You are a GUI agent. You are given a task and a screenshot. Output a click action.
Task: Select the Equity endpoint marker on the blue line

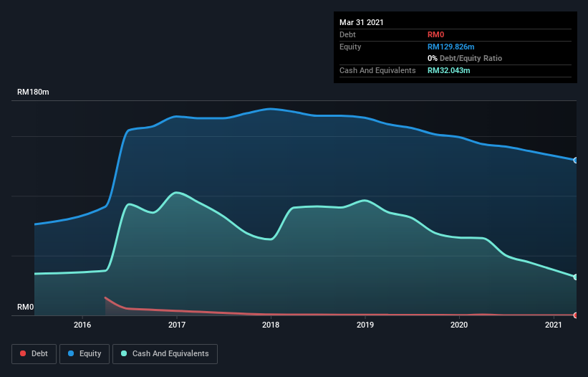coord(576,160)
